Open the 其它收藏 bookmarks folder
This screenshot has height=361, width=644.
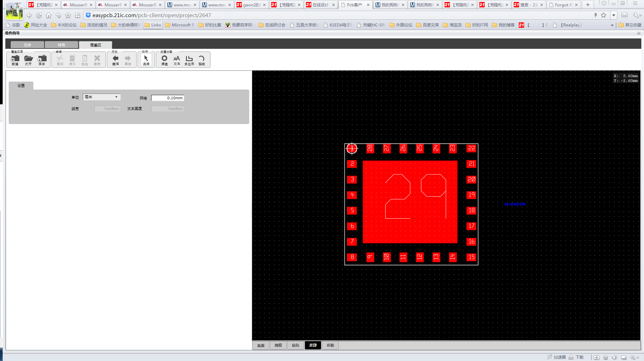tap(630, 25)
